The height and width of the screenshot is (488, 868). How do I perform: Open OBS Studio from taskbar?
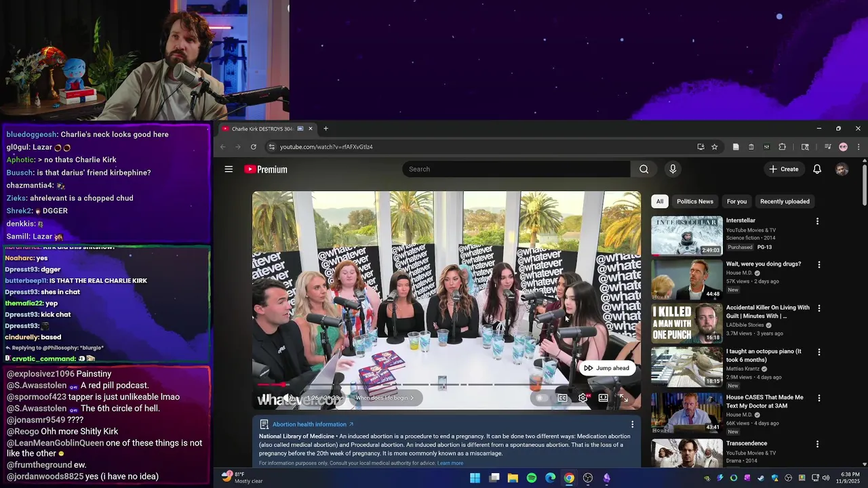click(588, 478)
